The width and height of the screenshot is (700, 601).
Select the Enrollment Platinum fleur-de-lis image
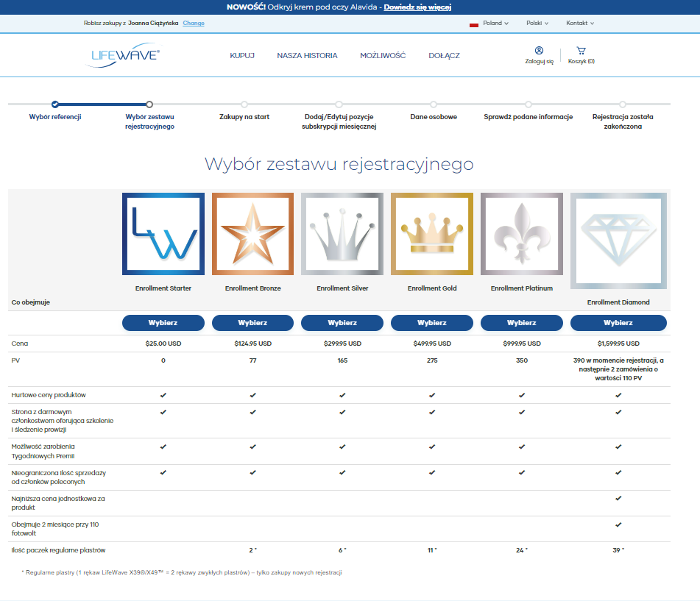pyautogui.click(x=522, y=234)
